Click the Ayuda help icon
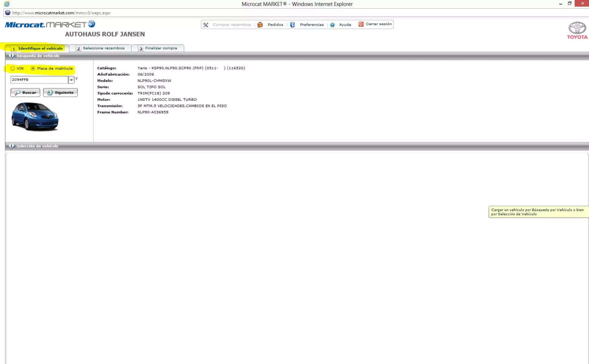589x364 pixels. 332,25
